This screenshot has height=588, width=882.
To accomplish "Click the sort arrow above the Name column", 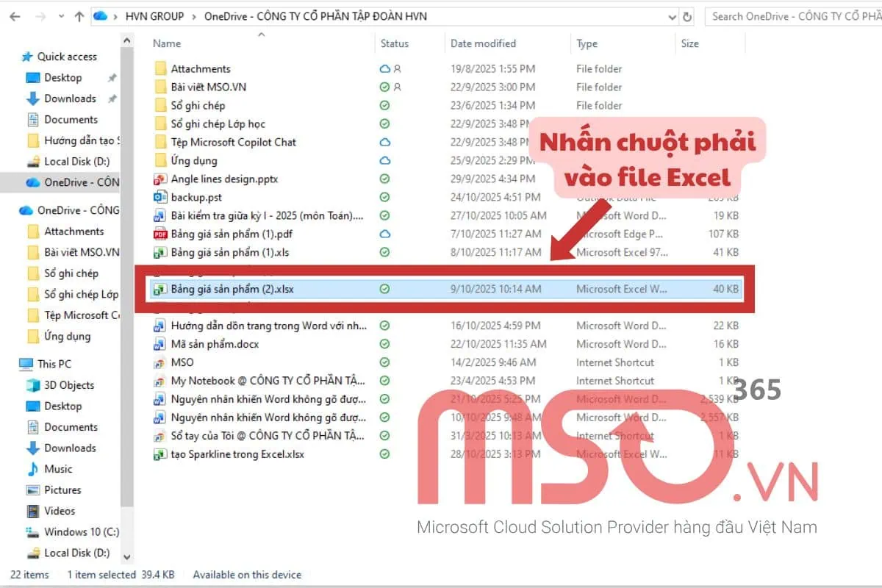I will tap(261, 33).
